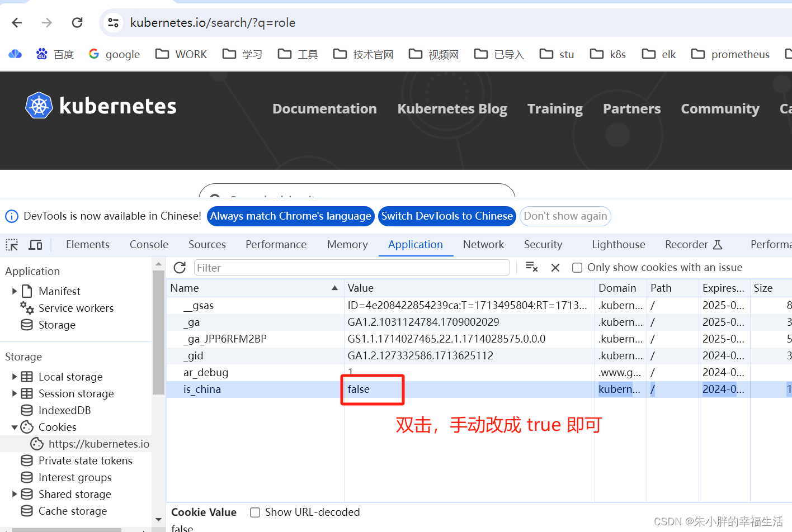Click the cookie Filter input field
This screenshot has height=532, width=792.
click(352, 268)
